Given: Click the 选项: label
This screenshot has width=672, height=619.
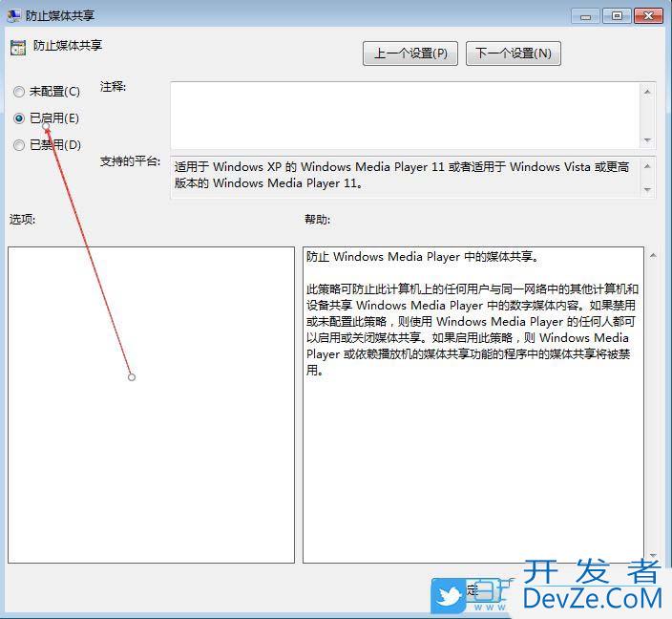Looking at the screenshot, I should (x=22, y=220).
